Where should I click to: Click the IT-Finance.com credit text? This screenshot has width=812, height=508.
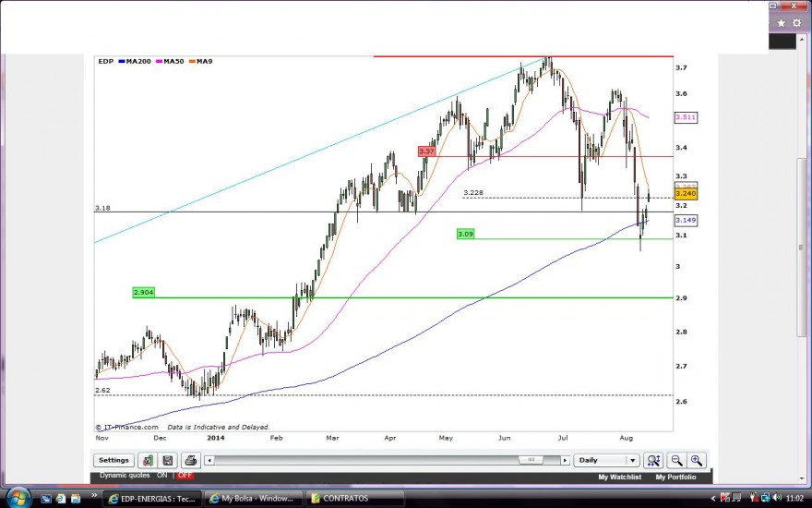coord(127,427)
